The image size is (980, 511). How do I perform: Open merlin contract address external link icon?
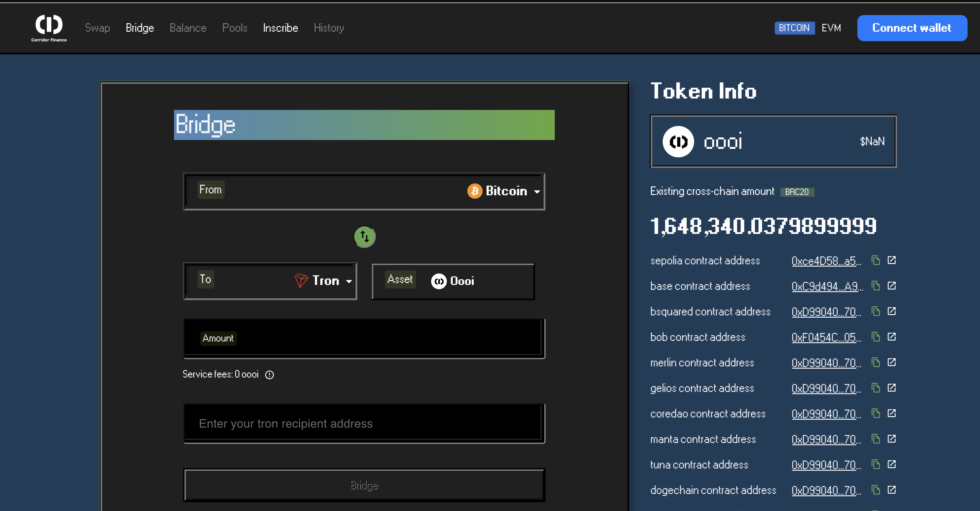[x=891, y=362]
